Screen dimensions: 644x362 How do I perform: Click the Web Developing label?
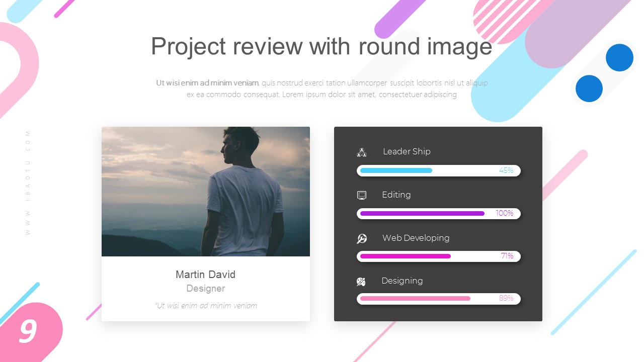[416, 238]
